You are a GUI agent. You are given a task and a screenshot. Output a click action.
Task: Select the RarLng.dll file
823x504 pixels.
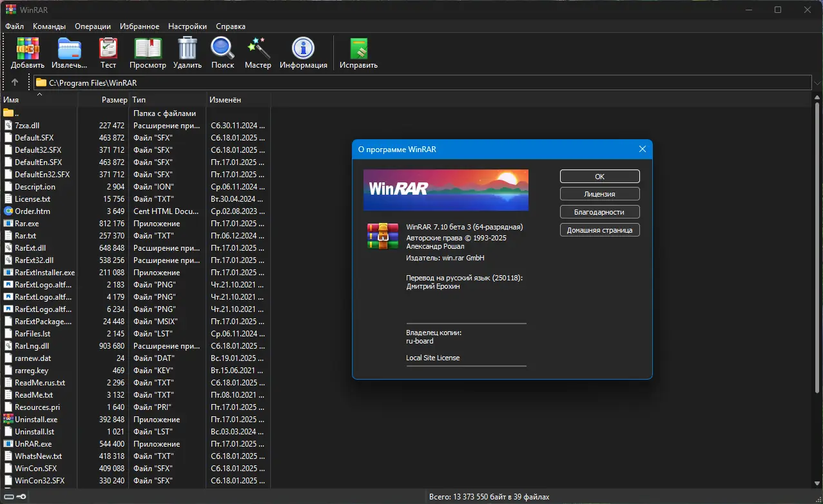click(x=32, y=345)
